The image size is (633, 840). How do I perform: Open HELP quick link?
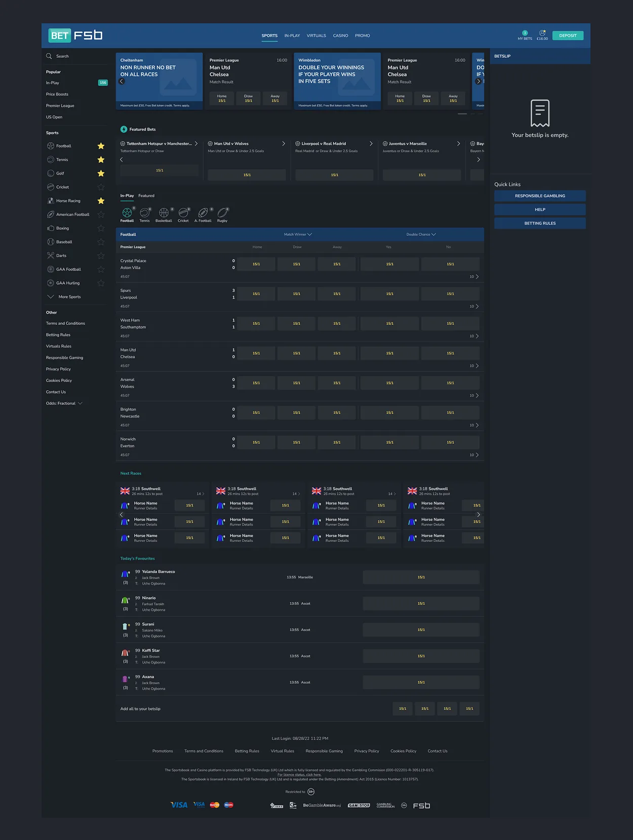[x=540, y=209]
